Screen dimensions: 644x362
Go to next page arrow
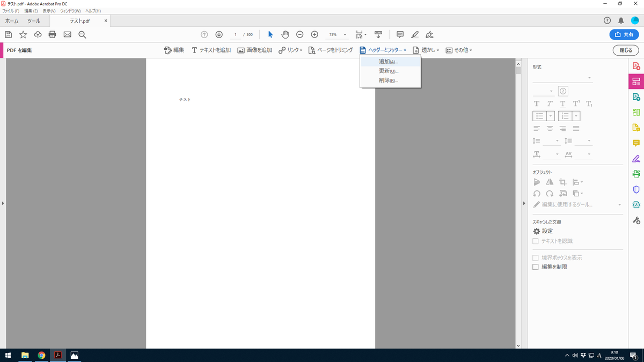(219, 34)
